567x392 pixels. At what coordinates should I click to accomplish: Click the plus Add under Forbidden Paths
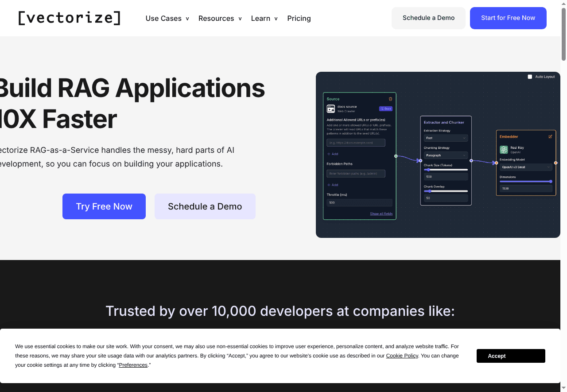(333, 185)
